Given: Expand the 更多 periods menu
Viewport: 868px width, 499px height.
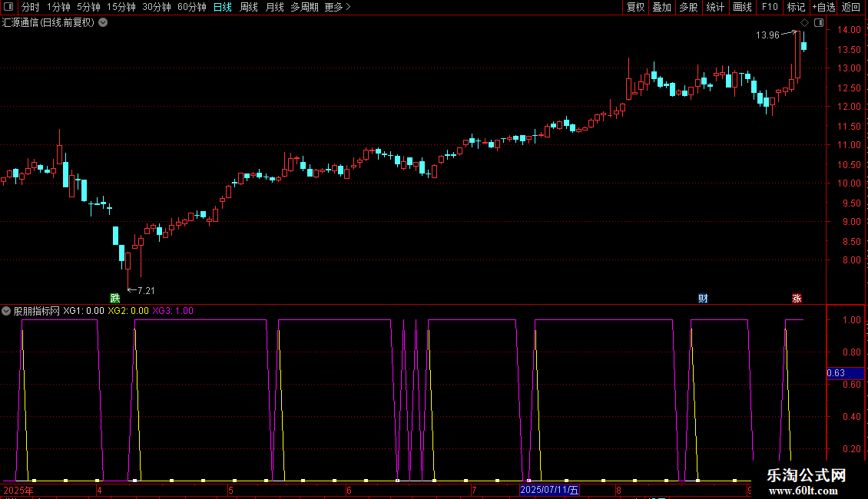Looking at the screenshot, I should [x=337, y=7].
